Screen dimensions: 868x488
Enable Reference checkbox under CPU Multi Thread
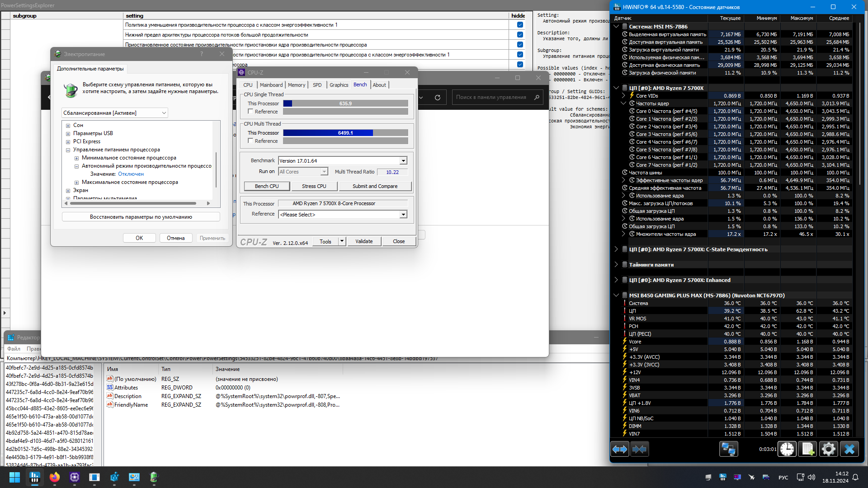coord(250,141)
